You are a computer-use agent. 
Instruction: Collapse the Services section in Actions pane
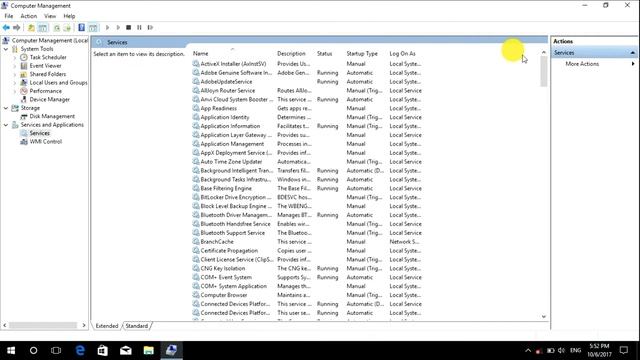point(632,53)
